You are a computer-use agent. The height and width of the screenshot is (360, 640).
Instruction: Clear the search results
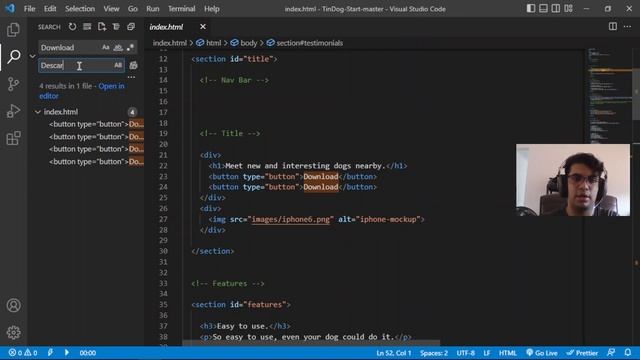(x=87, y=27)
